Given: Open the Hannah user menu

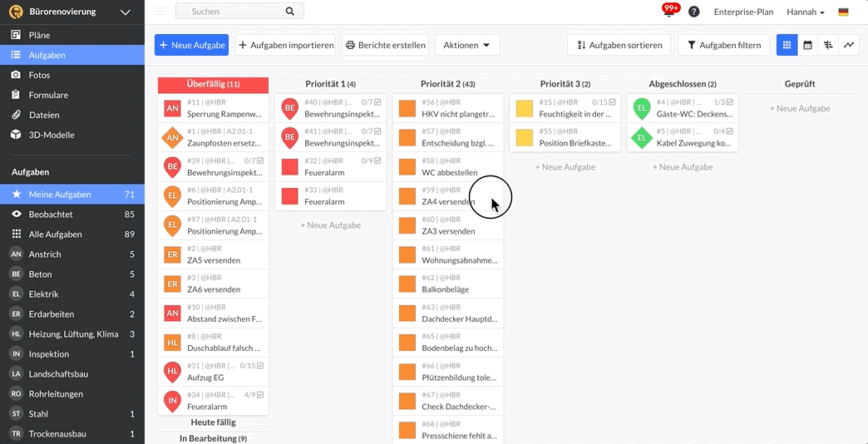Looking at the screenshot, I should [806, 12].
